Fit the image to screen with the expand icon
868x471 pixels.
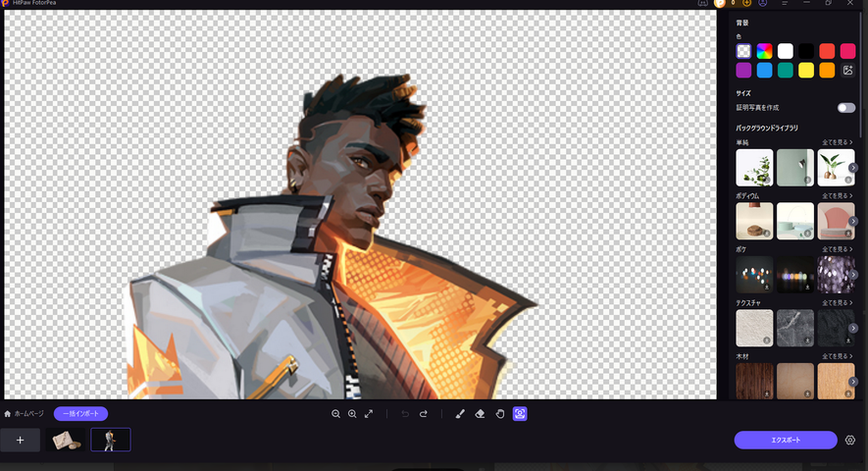(369, 414)
